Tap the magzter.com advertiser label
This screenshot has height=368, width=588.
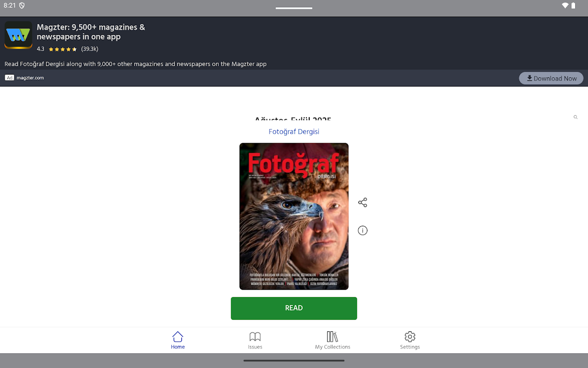click(30, 78)
